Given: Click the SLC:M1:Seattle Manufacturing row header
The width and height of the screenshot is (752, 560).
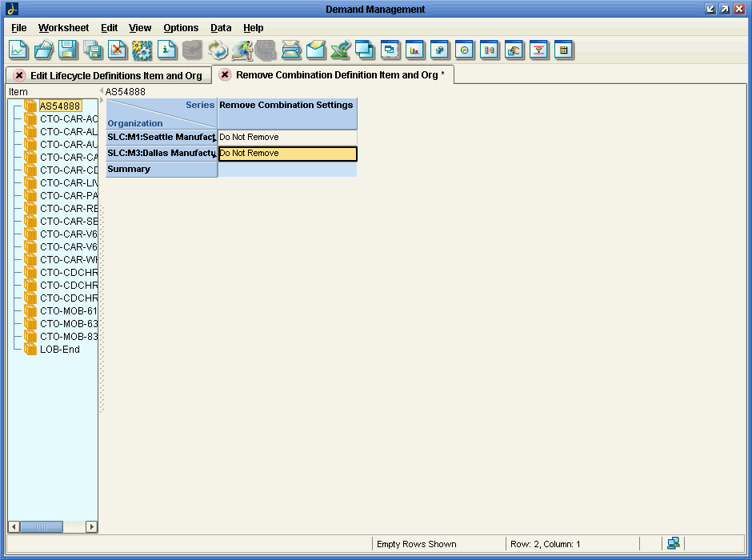Looking at the screenshot, I should 162,137.
